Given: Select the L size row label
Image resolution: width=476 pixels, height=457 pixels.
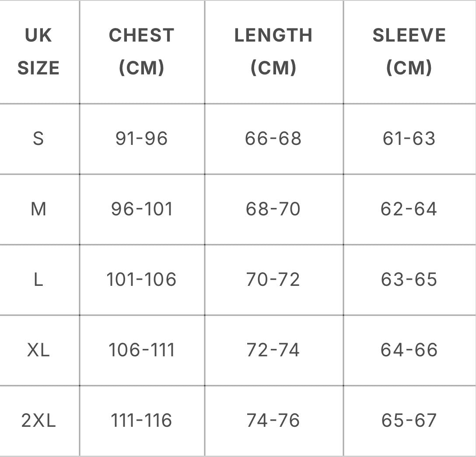Looking at the screenshot, I should click(x=38, y=280).
